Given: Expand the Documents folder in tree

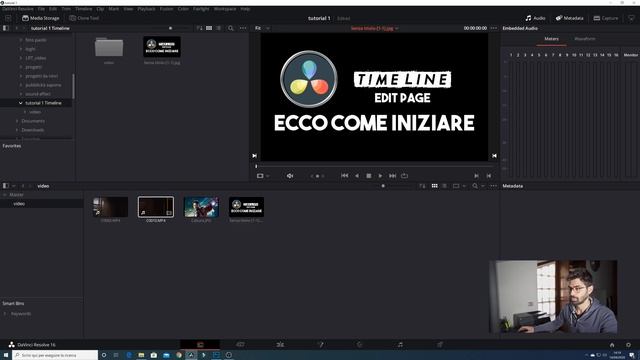Looking at the screenshot, I should coord(17,121).
